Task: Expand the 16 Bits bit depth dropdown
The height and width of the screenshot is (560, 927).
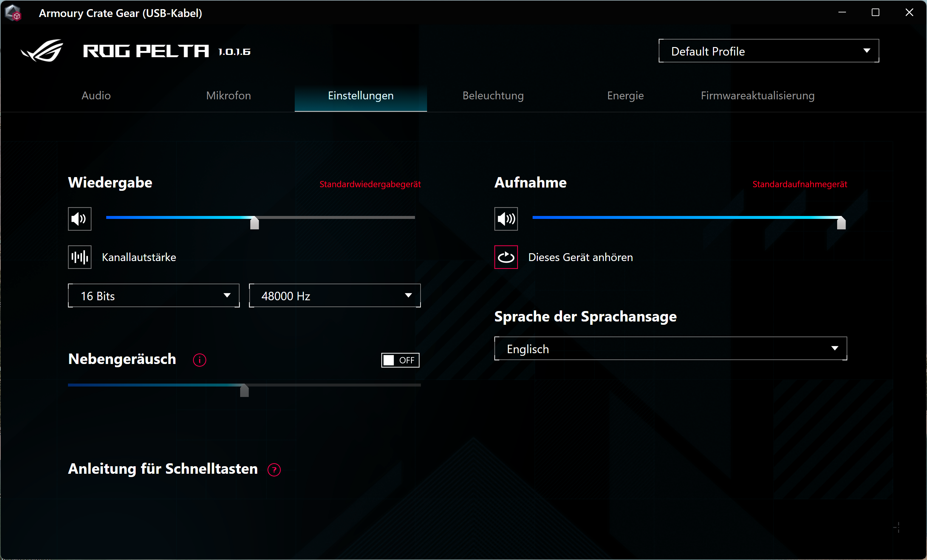Action: pos(154,296)
